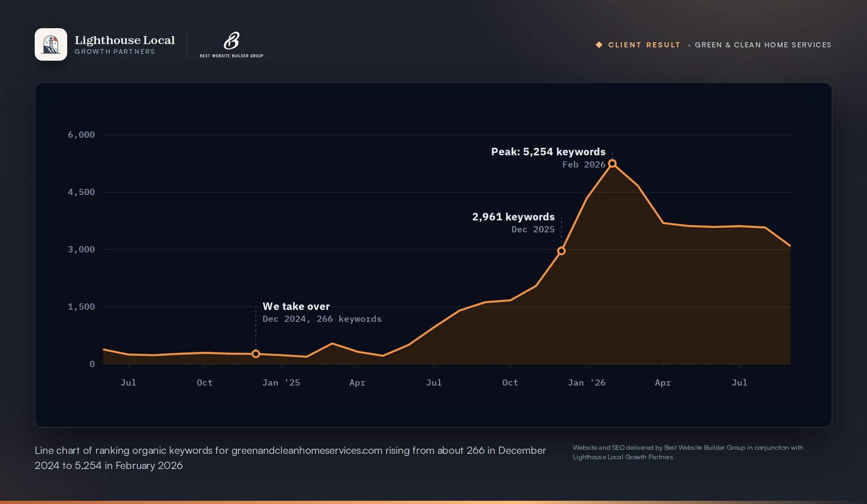Select the Dec 2024 takeover data point
The image size is (867, 504).
[256, 354]
